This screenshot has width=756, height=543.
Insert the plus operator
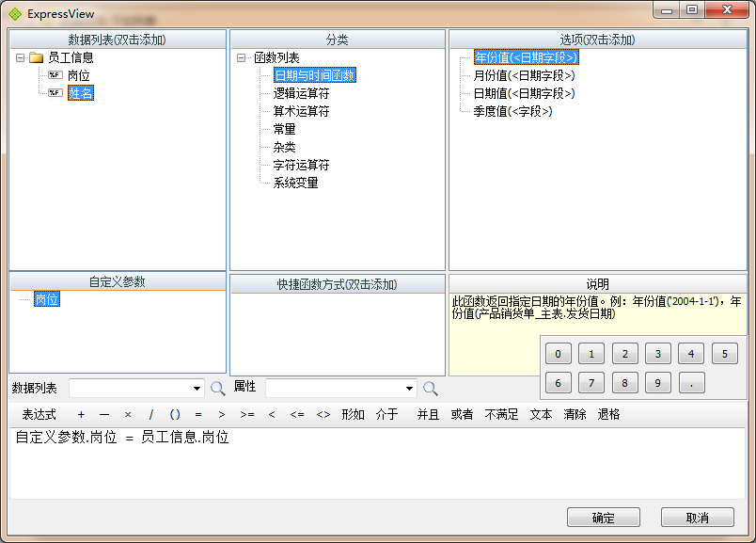pos(81,414)
